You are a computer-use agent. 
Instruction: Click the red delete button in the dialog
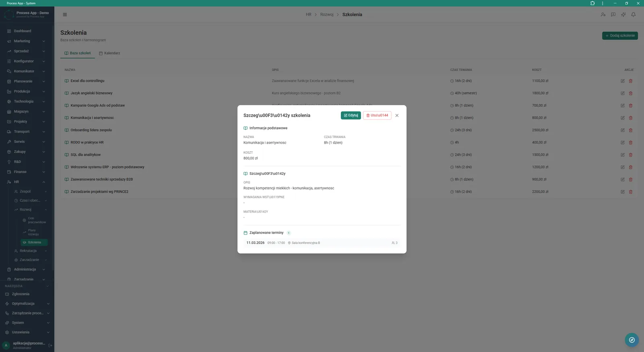pos(377,115)
